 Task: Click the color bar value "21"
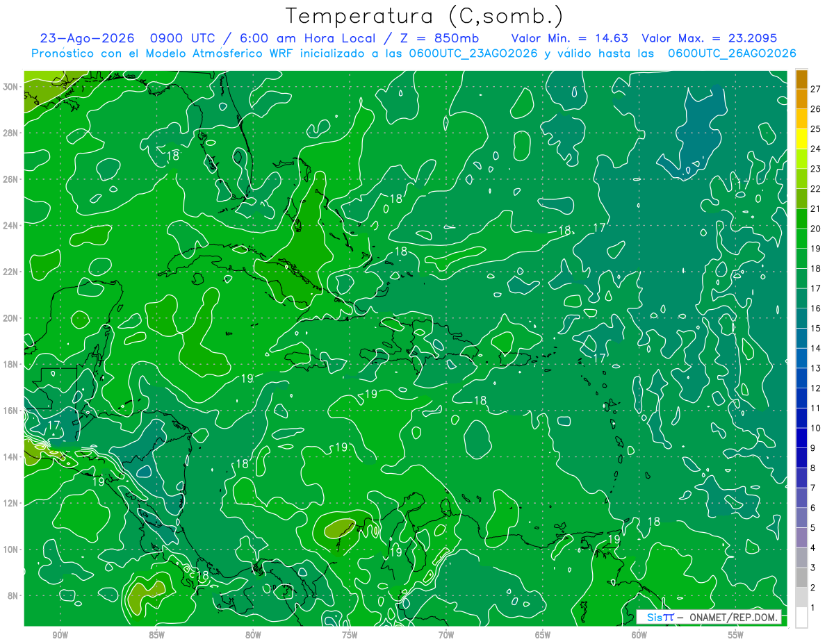815,208
